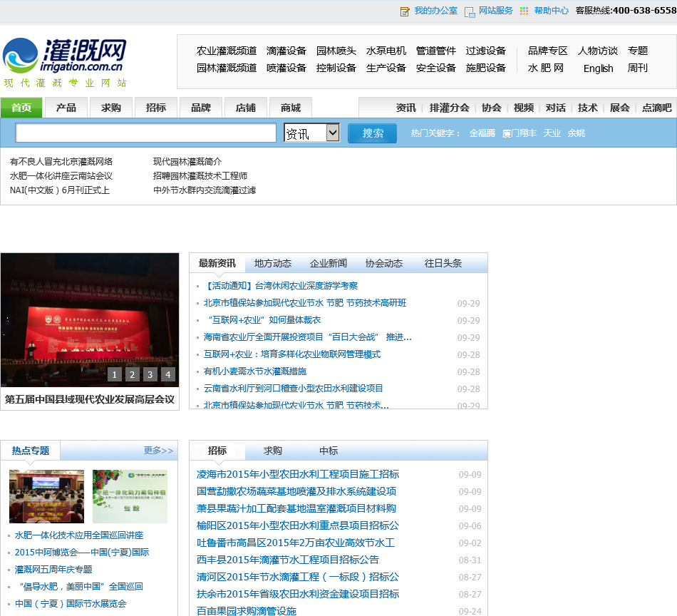Select the 商城 navigation tab
This screenshot has width=677, height=616.
pyautogui.click(x=291, y=108)
